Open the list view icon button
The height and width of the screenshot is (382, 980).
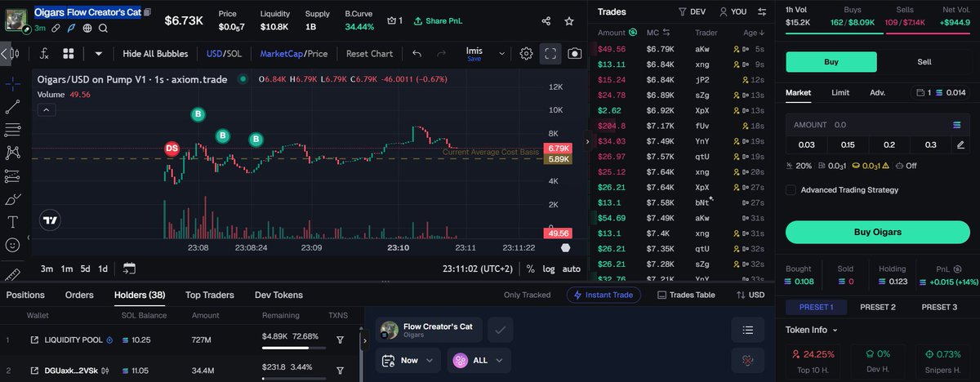(747, 331)
